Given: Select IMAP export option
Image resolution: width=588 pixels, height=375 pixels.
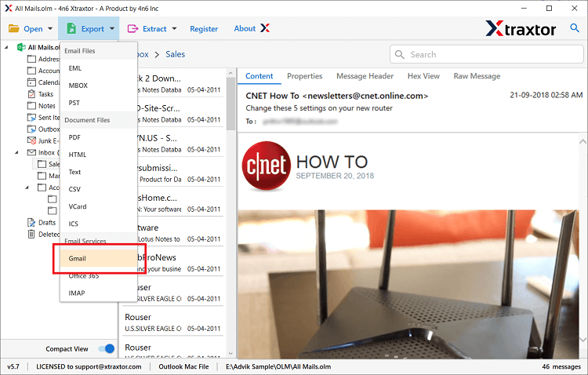Looking at the screenshot, I should point(98,293).
